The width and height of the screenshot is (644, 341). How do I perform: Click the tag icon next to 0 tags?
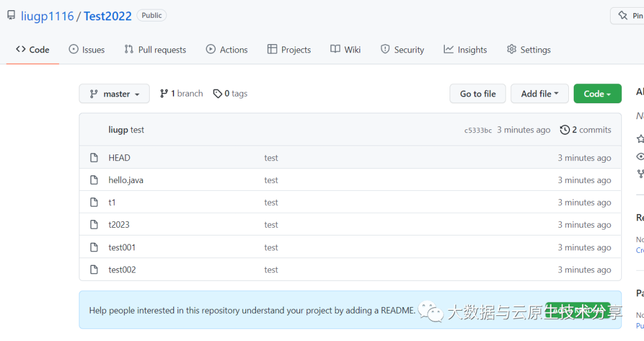(x=218, y=94)
